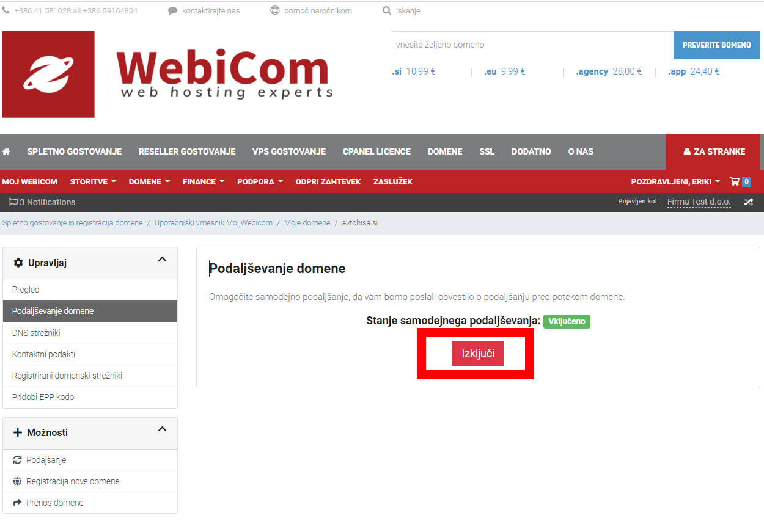Collapse the Upravljaj sidebar panel
The image size is (764, 532).
click(x=162, y=260)
